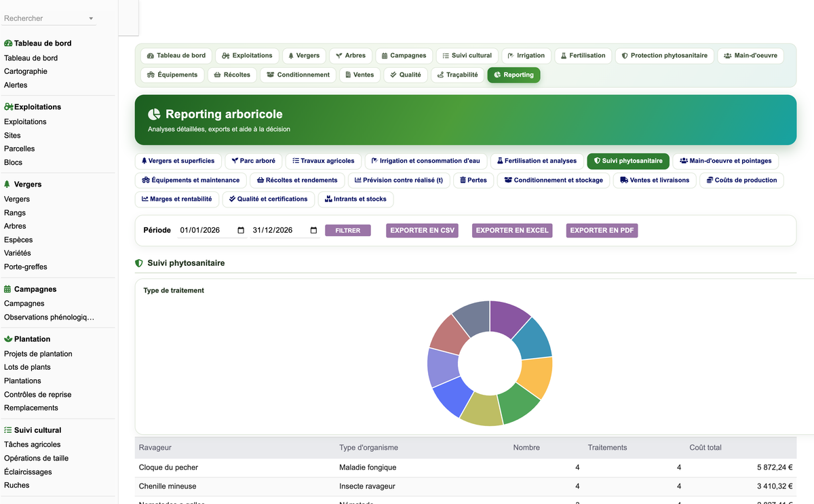Image resolution: width=814 pixels, height=504 pixels.
Task: Switch to the Récoltes tab
Action: [x=232, y=75]
